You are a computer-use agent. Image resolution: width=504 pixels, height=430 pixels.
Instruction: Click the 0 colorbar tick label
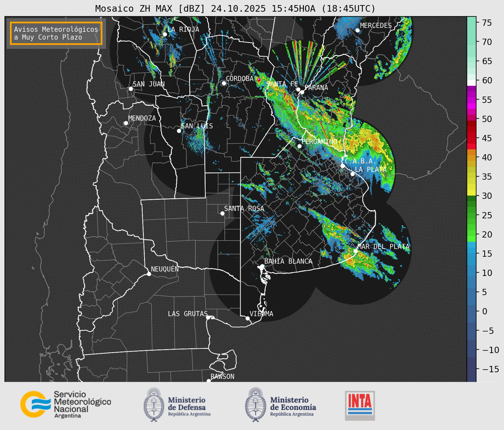(x=484, y=311)
